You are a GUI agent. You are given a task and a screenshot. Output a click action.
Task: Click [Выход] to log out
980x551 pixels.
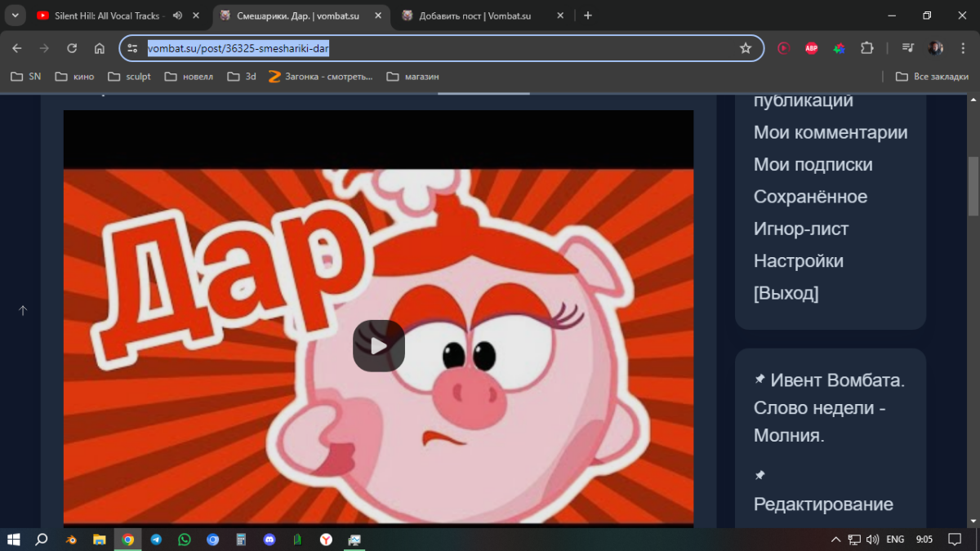[x=786, y=293]
